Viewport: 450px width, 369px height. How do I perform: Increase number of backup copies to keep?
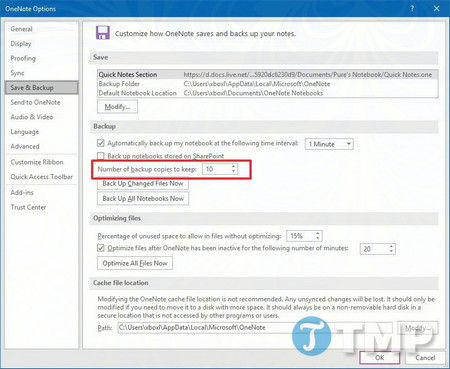[234, 166]
